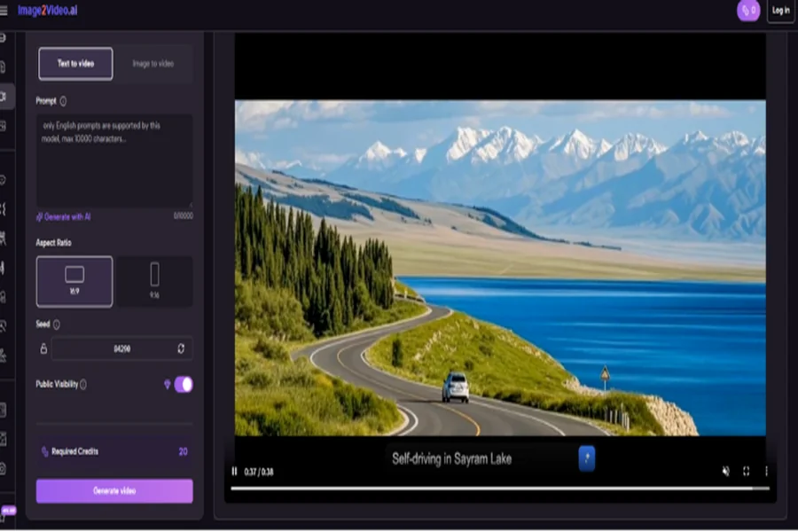
Task: Click the Generate video button
Action: [114, 490]
